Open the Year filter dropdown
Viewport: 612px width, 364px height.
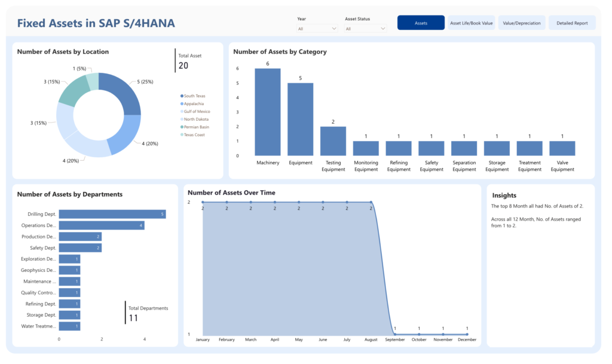point(317,29)
